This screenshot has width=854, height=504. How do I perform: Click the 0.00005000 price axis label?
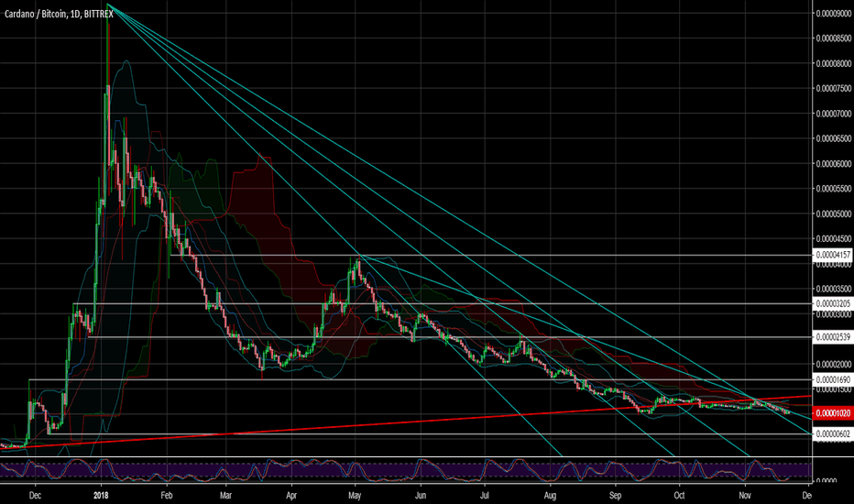[833, 214]
